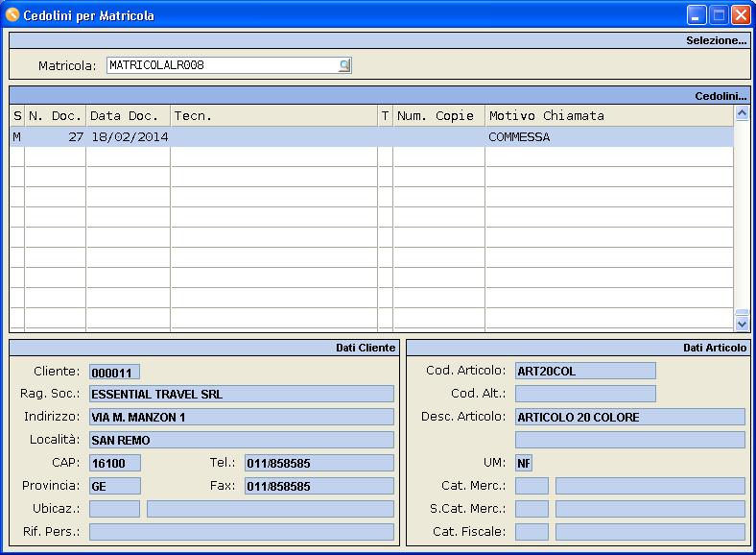756x555 pixels.
Task: Sort by Data Doc. column header
Action: click(x=128, y=116)
